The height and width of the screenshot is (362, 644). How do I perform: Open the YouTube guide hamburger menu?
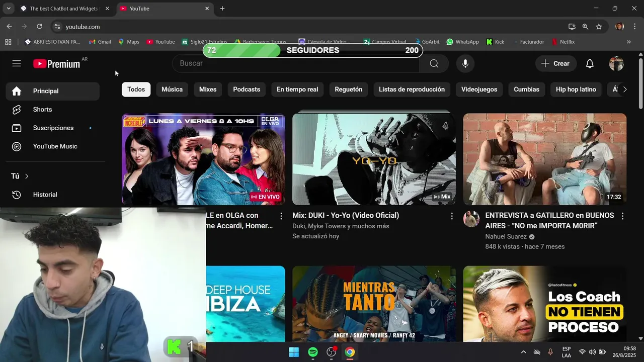click(17, 63)
